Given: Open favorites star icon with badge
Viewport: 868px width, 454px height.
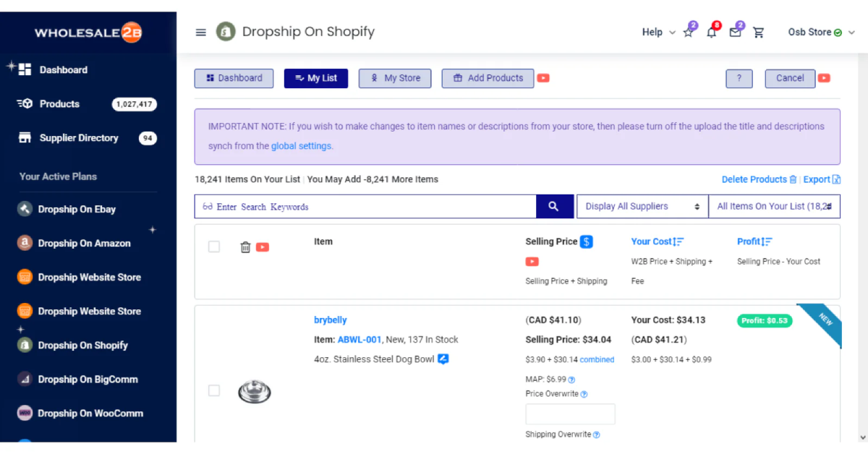Looking at the screenshot, I should [688, 32].
